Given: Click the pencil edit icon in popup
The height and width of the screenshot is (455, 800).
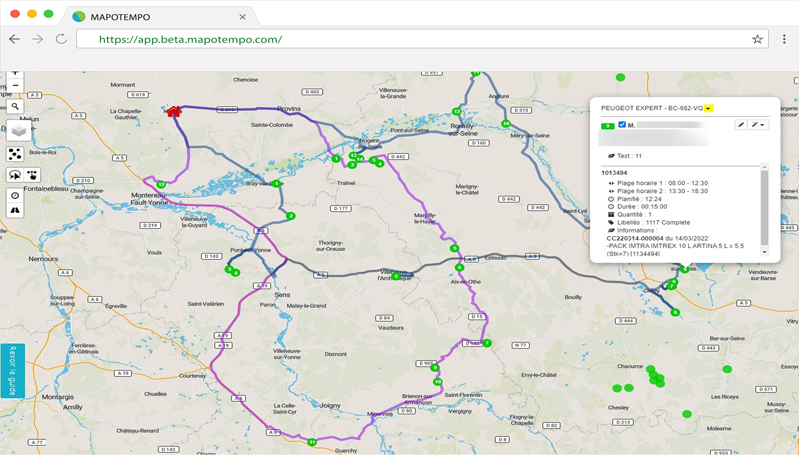Looking at the screenshot, I should coord(741,125).
